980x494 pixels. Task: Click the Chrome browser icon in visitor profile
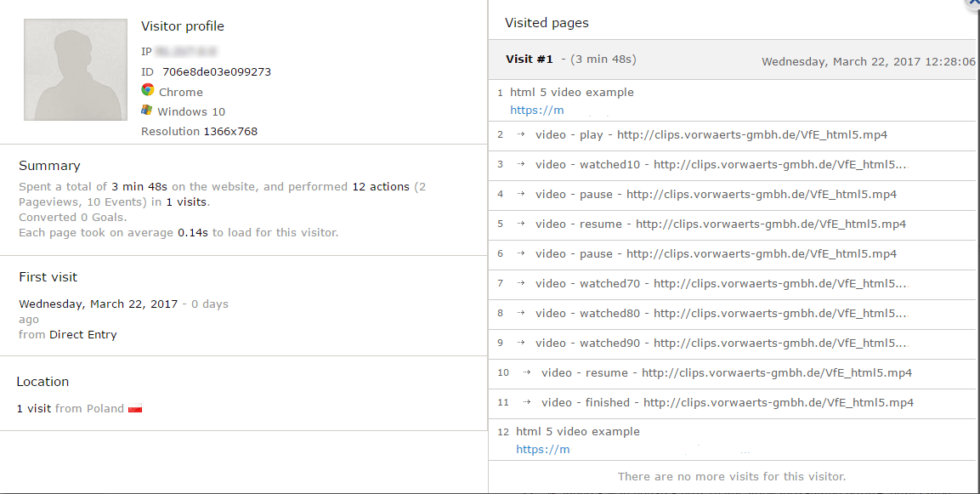147,91
